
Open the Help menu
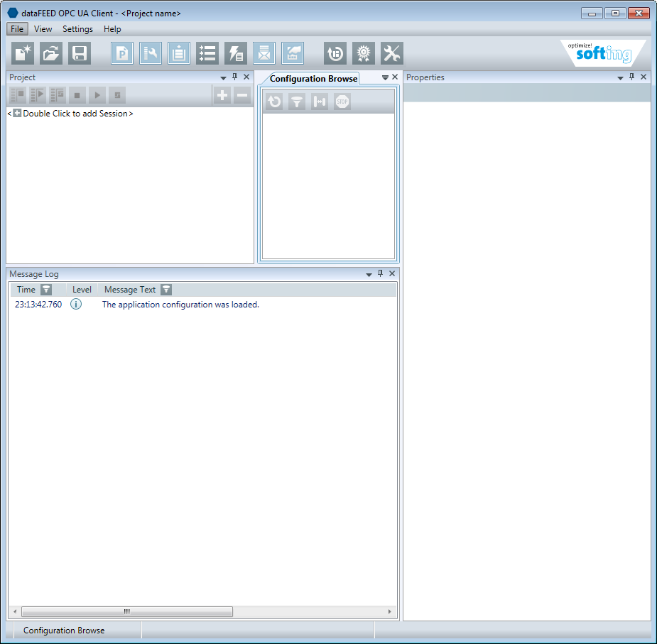click(112, 29)
